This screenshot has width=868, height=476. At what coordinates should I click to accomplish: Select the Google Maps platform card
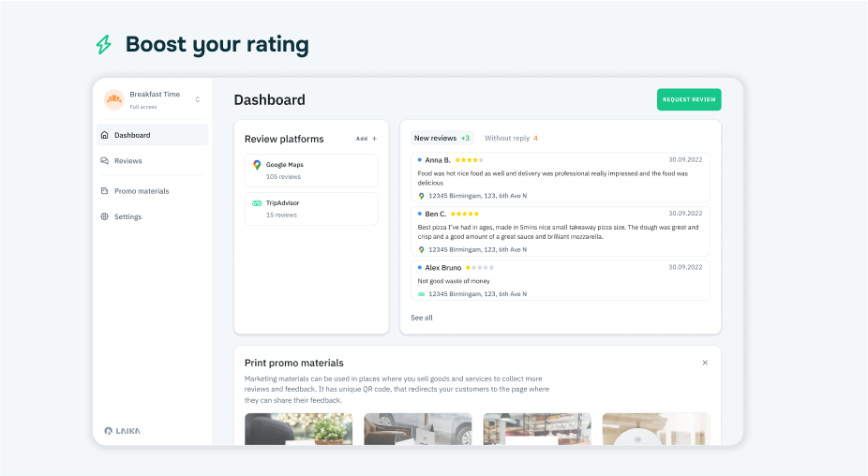[x=311, y=171]
